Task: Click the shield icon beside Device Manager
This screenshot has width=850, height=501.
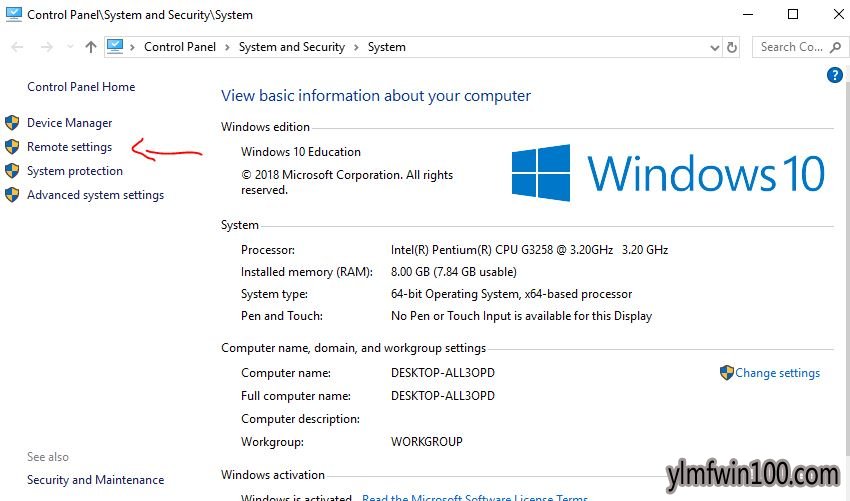Action: click(12, 123)
